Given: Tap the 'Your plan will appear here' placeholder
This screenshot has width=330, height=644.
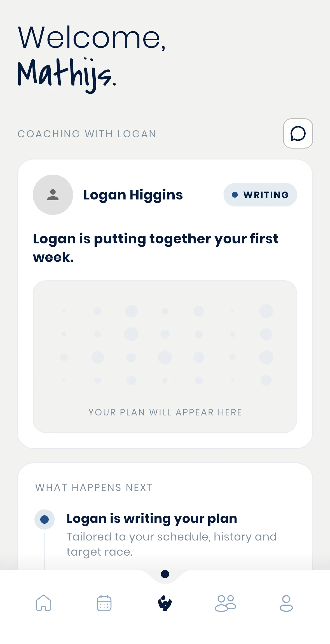Looking at the screenshot, I should click(x=165, y=412).
